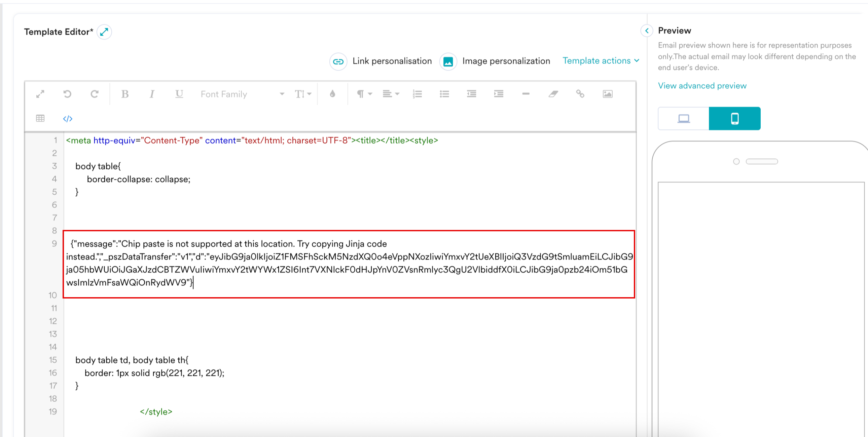
Task: Click the unordered bullet list icon
Action: pyautogui.click(x=444, y=94)
